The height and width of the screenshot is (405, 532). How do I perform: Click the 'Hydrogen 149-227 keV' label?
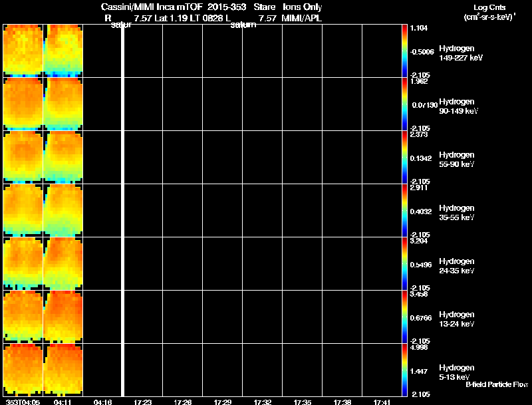click(x=461, y=53)
